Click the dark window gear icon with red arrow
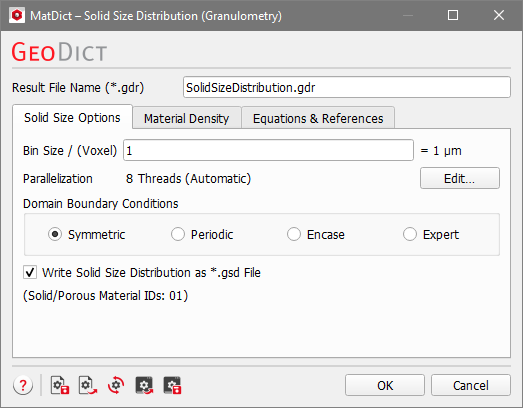The width and height of the screenshot is (523, 408). [144, 385]
